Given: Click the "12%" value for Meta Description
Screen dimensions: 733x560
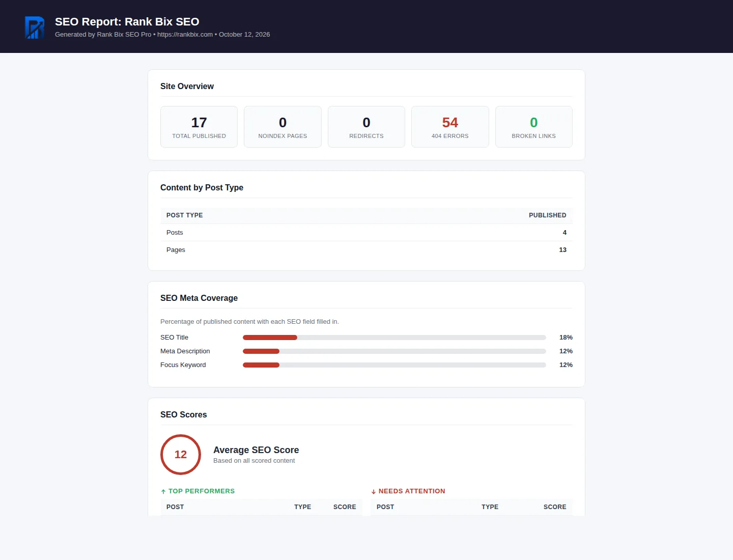Looking at the screenshot, I should (x=566, y=351).
